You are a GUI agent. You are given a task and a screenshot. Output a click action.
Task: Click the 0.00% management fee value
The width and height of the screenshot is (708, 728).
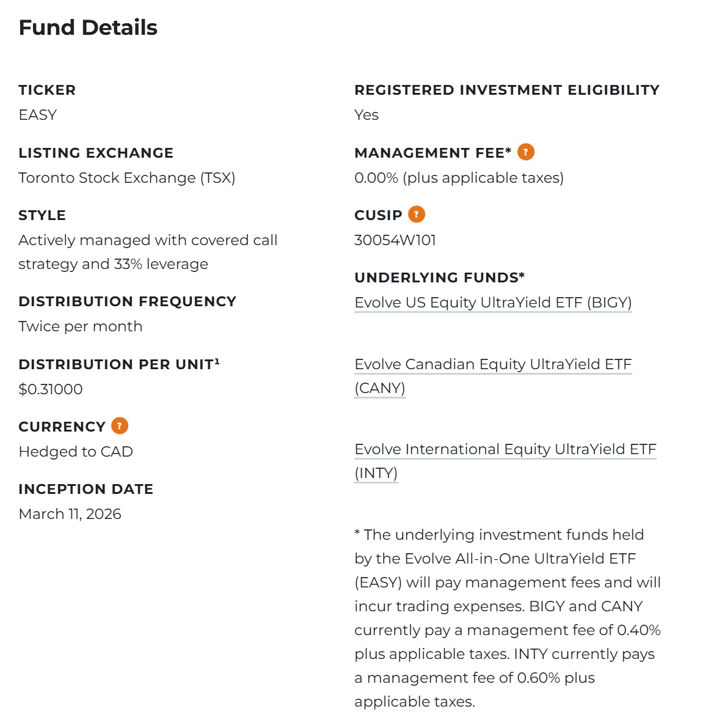[459, 178]
